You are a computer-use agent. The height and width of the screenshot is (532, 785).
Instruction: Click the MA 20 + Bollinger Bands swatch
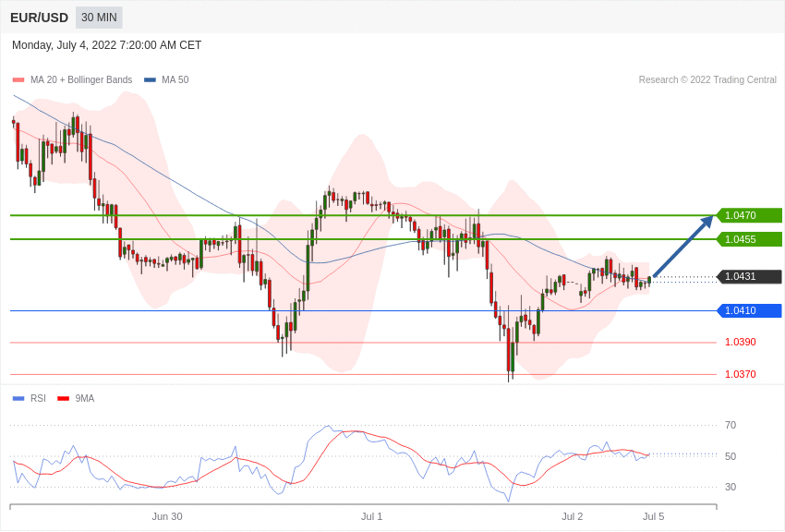18,79
